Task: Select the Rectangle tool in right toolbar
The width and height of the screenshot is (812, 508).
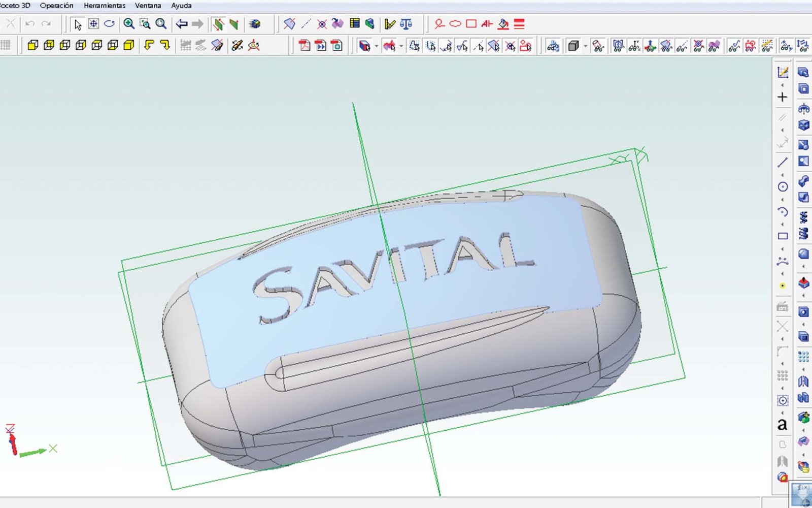Action: [783, 236]
